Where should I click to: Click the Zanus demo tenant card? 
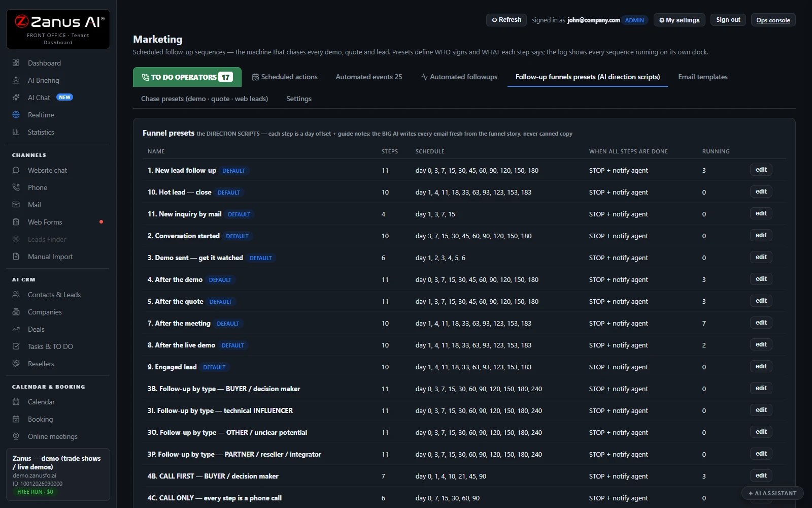coord(58,474)
